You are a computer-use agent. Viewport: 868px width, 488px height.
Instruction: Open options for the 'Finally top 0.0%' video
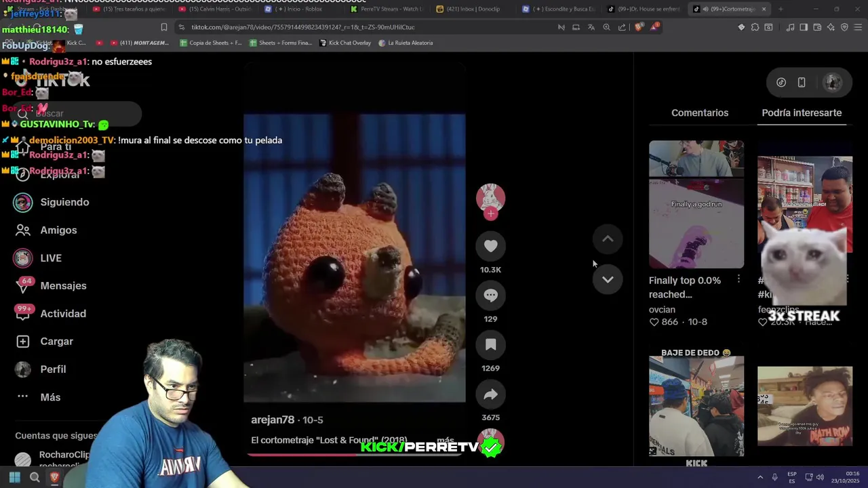(738, 279)
